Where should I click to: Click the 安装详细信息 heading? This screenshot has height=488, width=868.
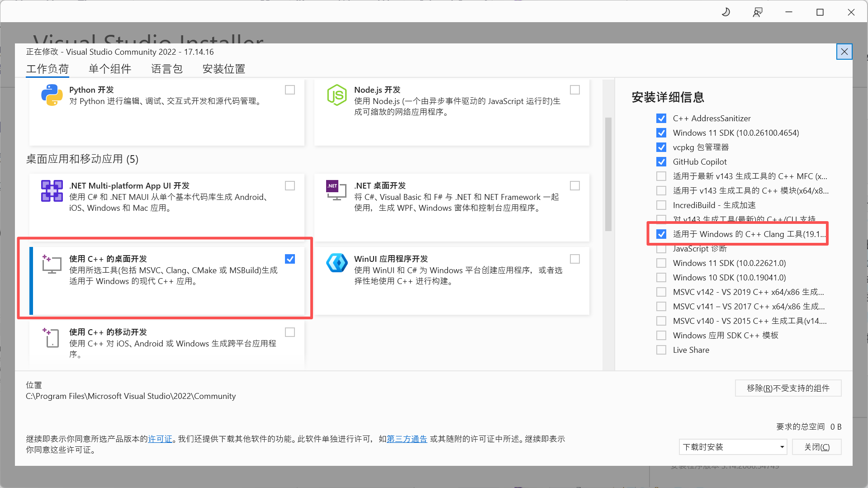coord(668,97)
